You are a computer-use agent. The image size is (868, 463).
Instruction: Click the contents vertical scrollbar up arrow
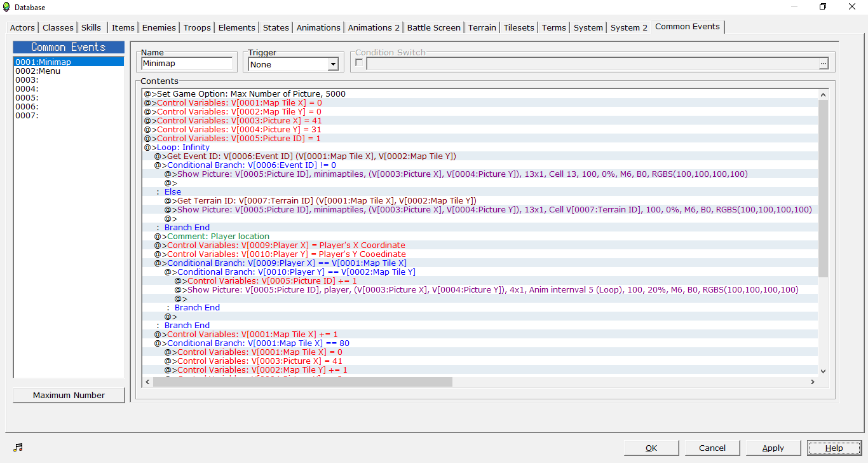(823, 94)
